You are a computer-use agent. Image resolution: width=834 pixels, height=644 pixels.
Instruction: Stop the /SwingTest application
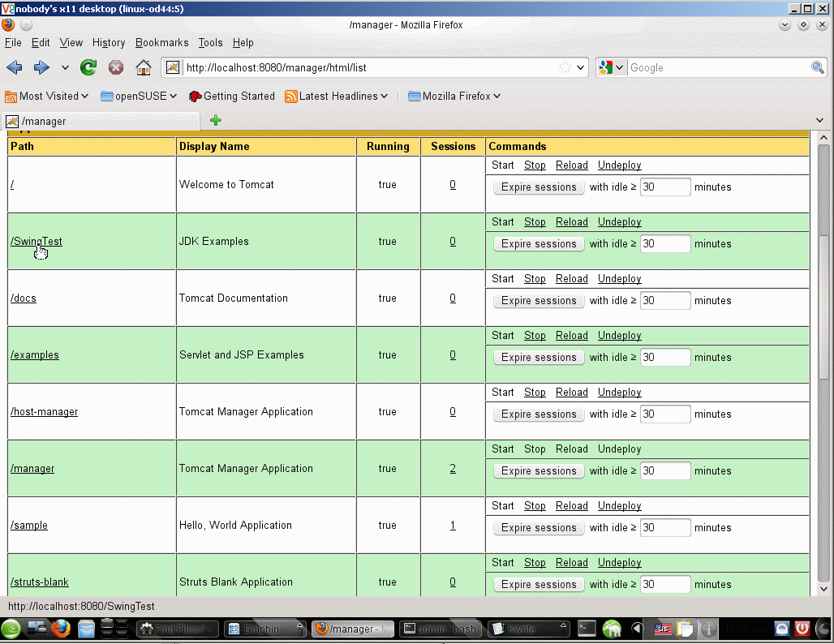(x=535, y=221)
